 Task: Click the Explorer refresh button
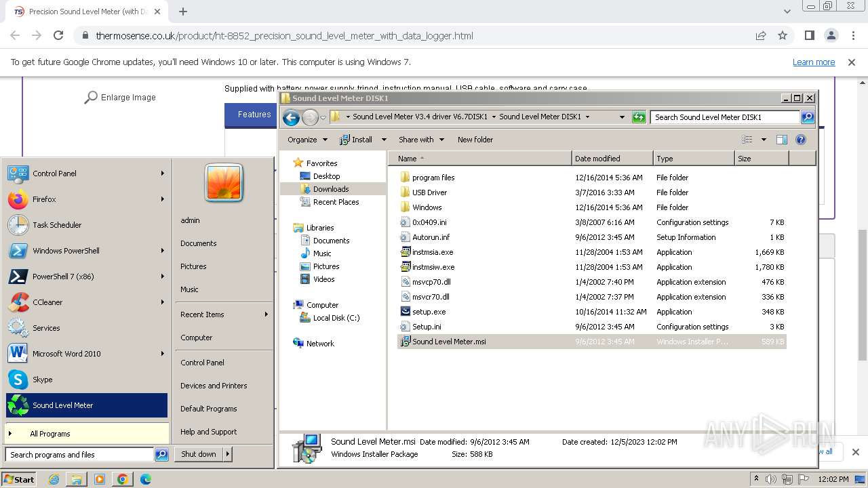click(x=639, y=117)
